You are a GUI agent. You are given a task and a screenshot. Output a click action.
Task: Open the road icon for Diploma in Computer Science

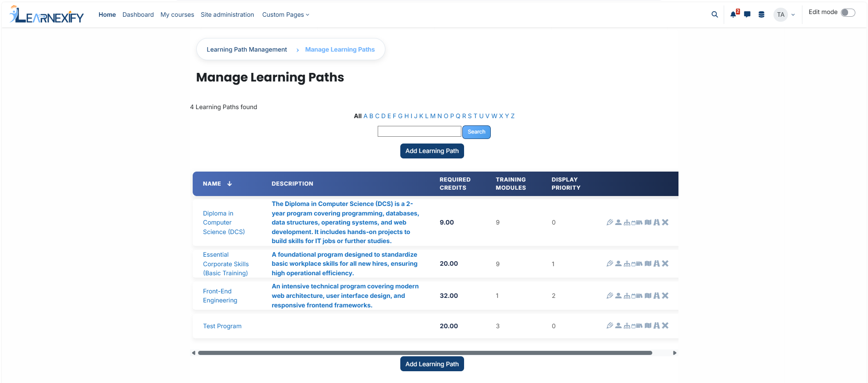coord(657,222)
